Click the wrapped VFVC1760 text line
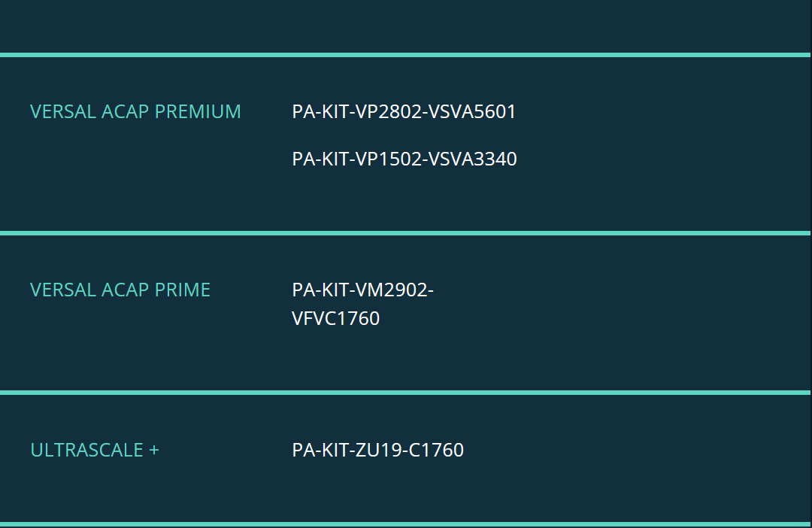 (x=335, y=318)
